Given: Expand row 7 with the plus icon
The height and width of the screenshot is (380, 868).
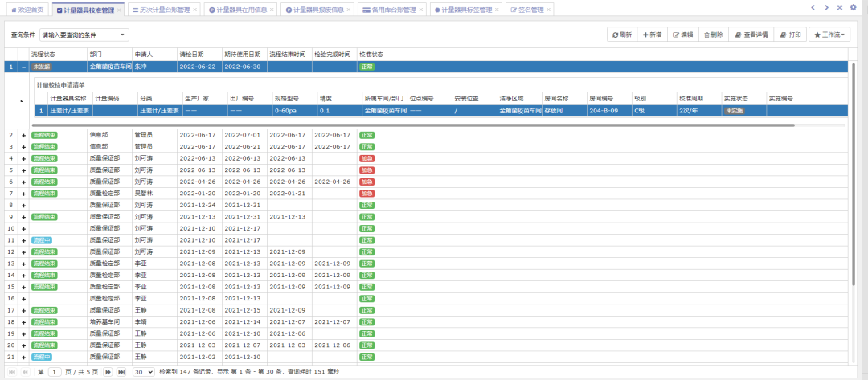Looking at the screenshot, I should point(24,194).
